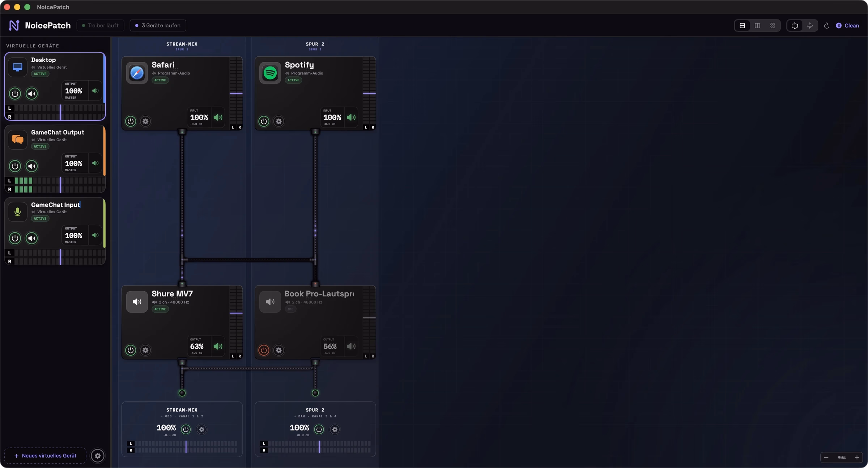868x468 pixels.
Task: Click the fit-to-screen icon in toolbar
Action: click(x=795, y=26)
